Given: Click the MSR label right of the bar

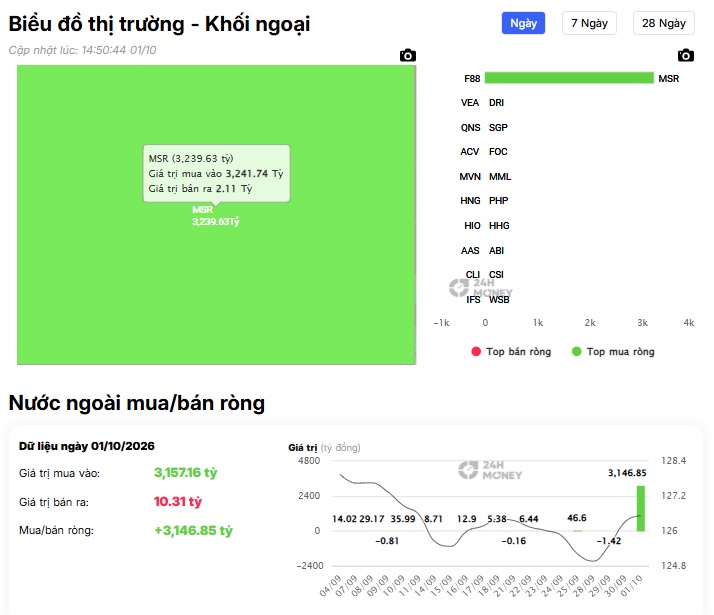Looking at the screenshot, I should [668, 79].
